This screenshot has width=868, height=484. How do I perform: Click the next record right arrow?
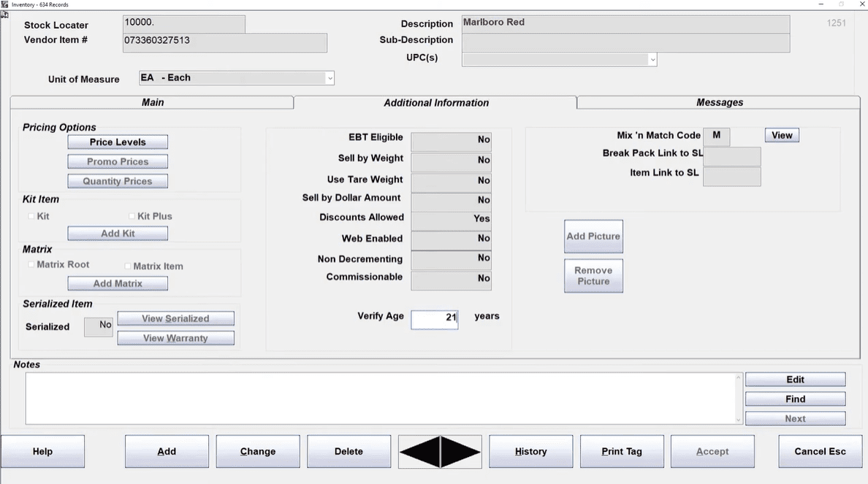(x=461, y=452)
